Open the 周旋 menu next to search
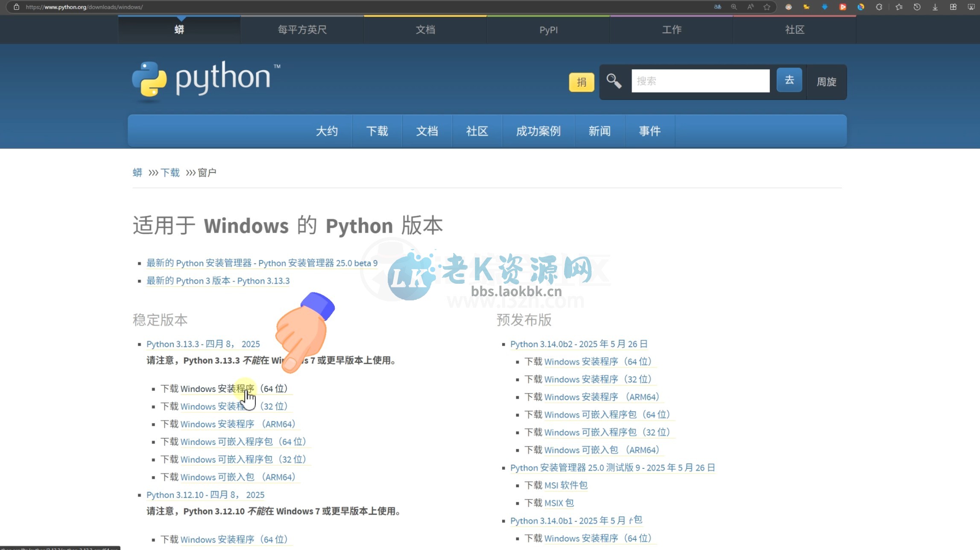The image size is (980, 550). pos(826,82)
